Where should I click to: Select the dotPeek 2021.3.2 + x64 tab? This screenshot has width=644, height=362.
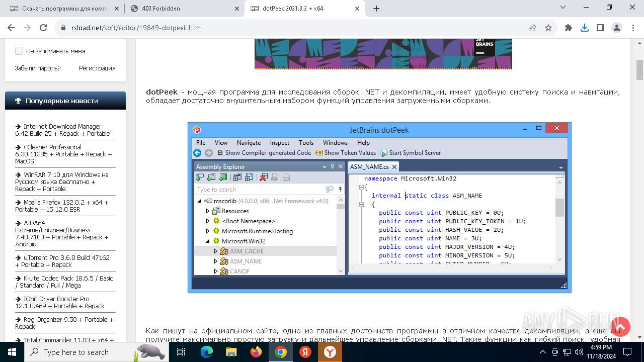point(304,9)
